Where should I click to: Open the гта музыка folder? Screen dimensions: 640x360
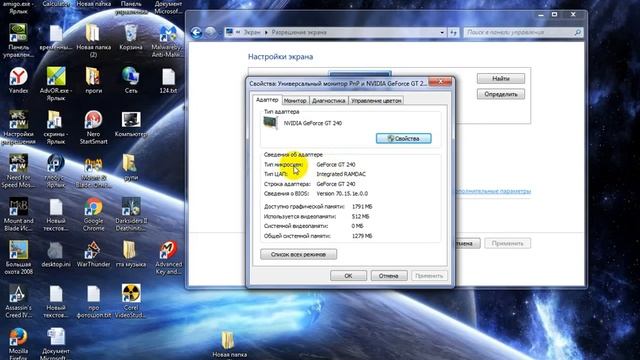coord(131,254)
